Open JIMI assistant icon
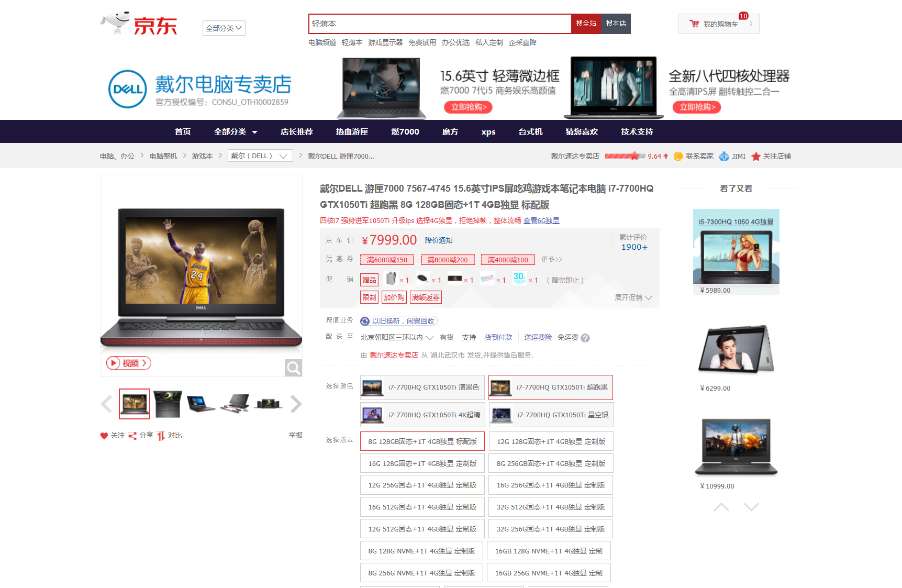Viewport: 902px width, 588px height. click(724, 156)
